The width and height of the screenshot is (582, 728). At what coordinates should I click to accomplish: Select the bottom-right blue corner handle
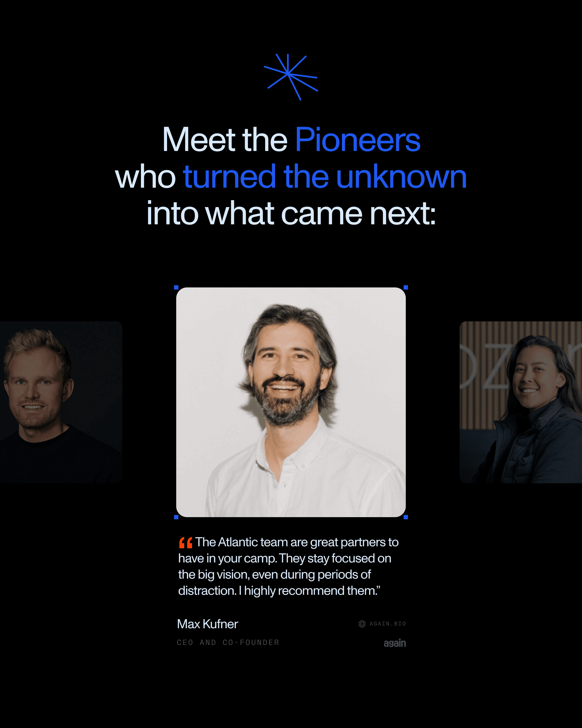tap(406, 517)
